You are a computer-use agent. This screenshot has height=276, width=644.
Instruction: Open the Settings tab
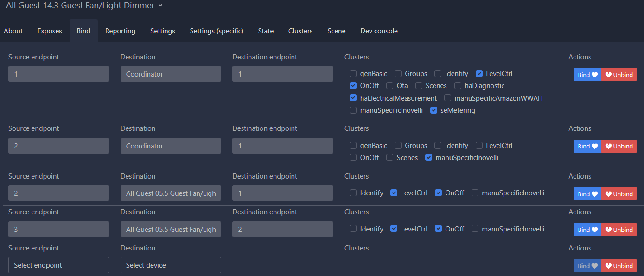163,31
